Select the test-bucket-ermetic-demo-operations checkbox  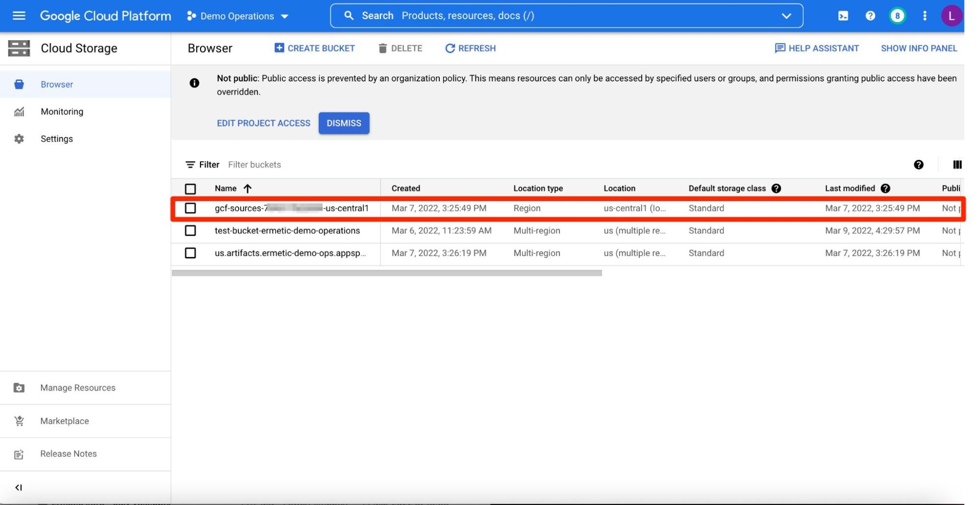click(190, 230)
